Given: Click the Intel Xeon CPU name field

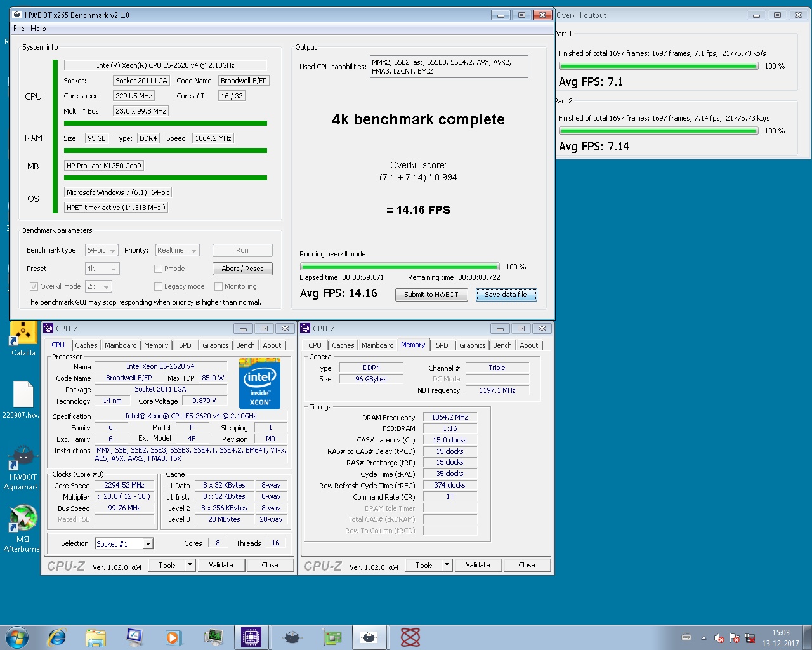Looking at the screenshot, I should (x=165, y=65).
